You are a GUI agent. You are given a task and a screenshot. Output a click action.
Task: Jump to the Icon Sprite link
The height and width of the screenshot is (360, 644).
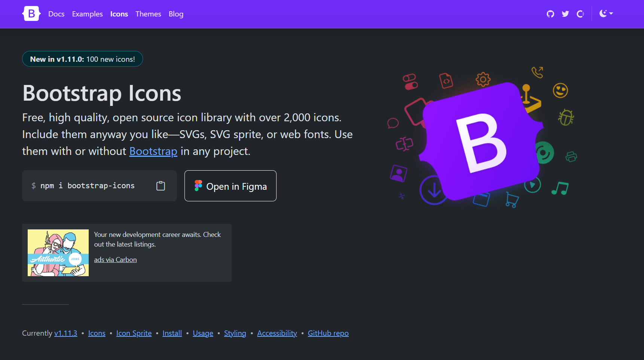pyautogui.click(x=134, y=333)
